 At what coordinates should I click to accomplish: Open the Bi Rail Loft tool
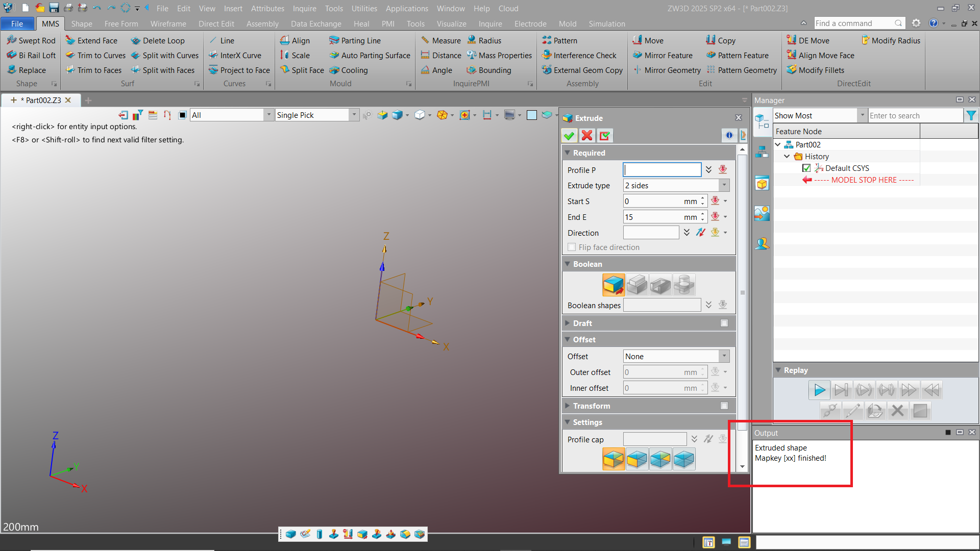tap(31, 55)
